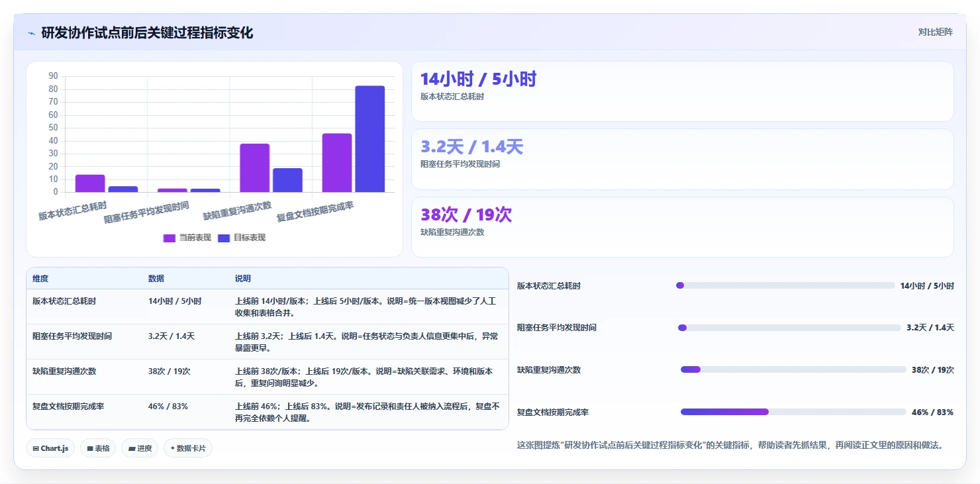This screenshot has height=484, width=980.
Task: Click the 进度 tag chip
Action: click(x=140, y=448)
